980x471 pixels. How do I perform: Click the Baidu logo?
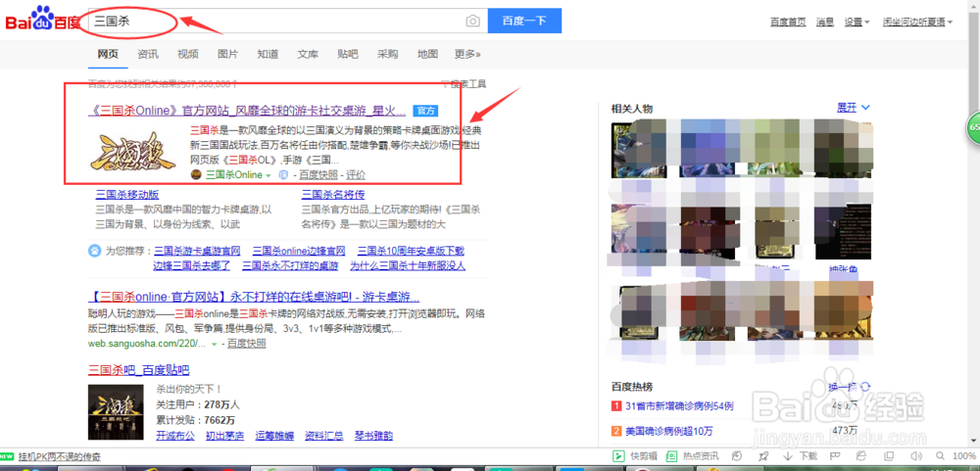click(x=43, y=20)
